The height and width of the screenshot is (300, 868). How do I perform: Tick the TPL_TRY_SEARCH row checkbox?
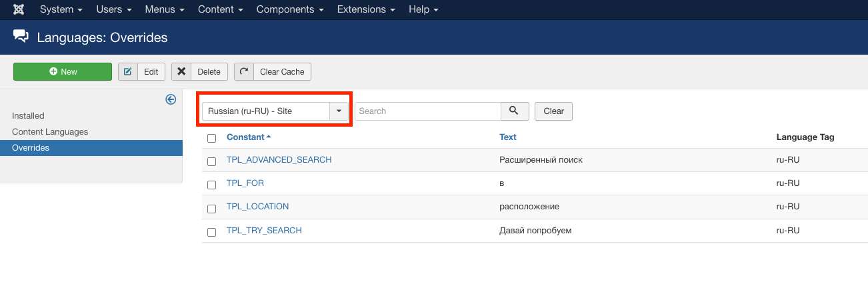point(212,232)
